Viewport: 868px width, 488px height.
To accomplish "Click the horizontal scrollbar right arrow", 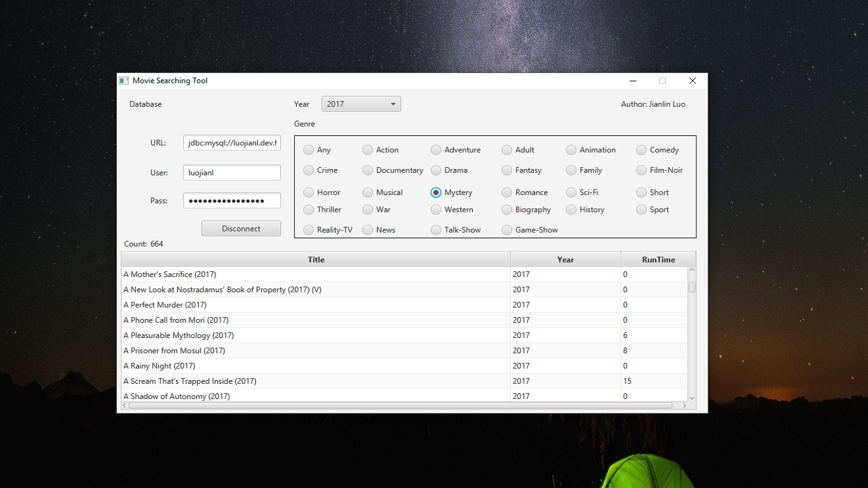I will (684, 405).
